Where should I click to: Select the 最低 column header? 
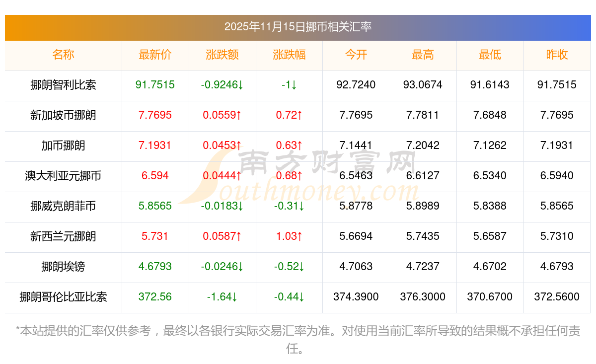(x=490, y=55)
